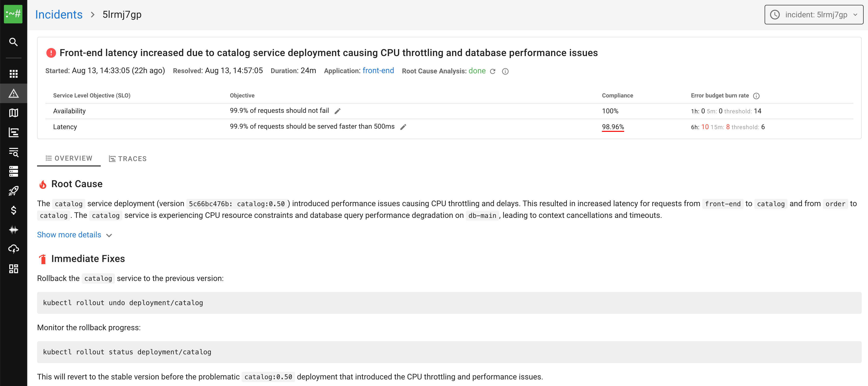This screenshot has height=386, width=868.
Task: Open the incident time range dropdown
Action: click(814, 14)
